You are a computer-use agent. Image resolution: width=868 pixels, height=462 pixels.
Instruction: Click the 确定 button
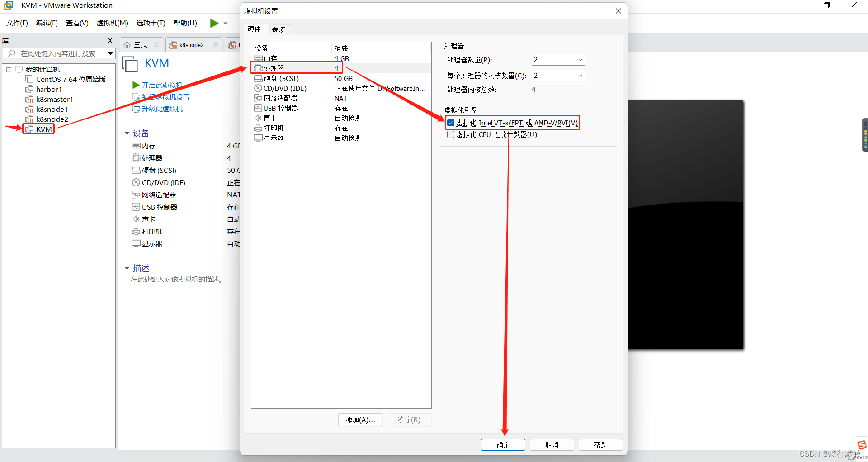point(503,445)
